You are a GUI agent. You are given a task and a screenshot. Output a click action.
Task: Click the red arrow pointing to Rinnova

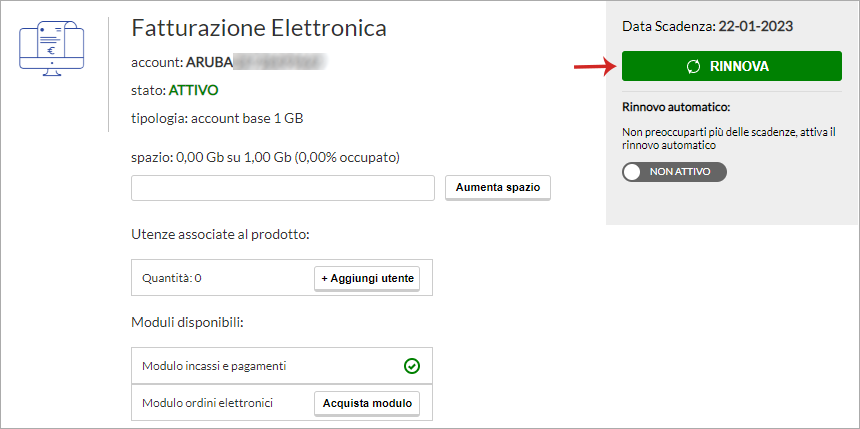(x=591, y=67)
